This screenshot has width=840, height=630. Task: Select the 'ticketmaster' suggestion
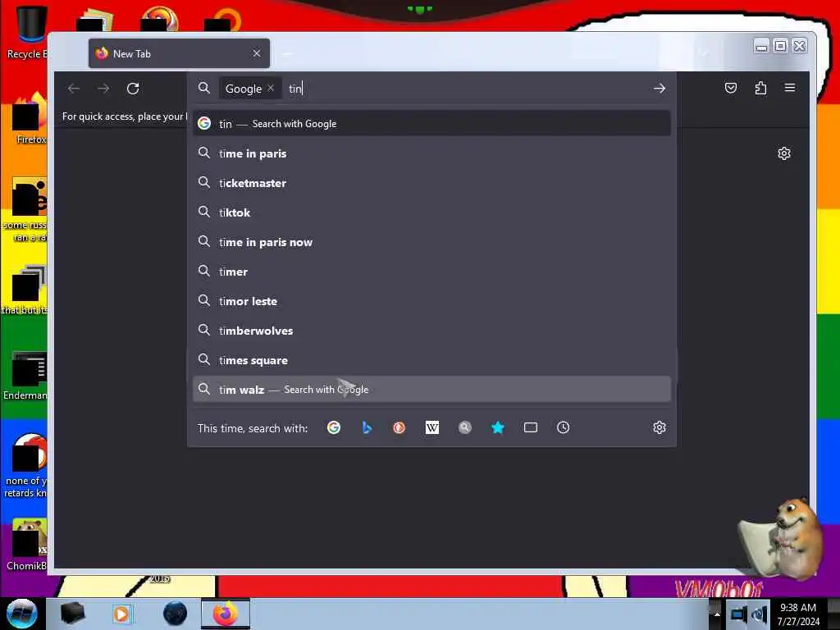(x=431, y=183)
